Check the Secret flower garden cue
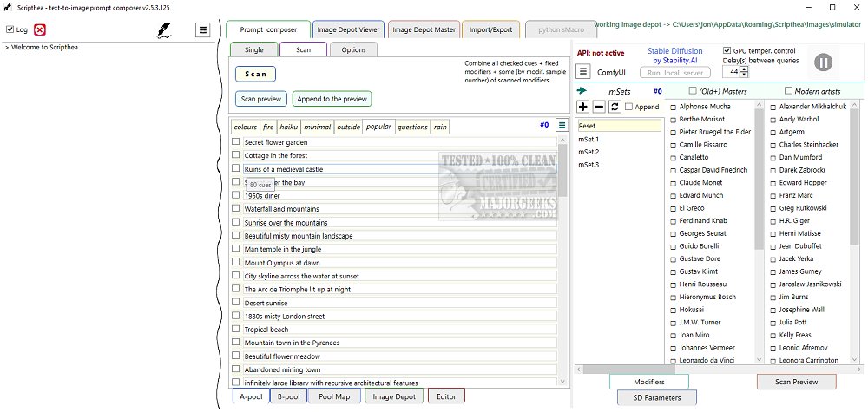This screenshot has height=412, width=868. (235, 141)
